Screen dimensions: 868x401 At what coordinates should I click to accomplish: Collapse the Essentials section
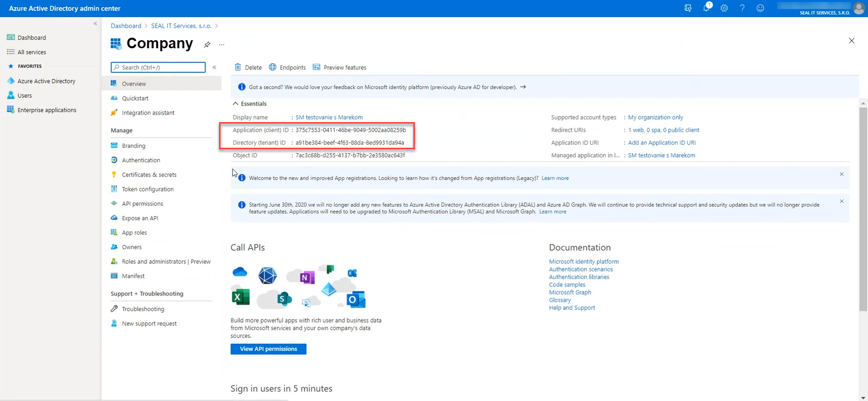click(250, 104)
